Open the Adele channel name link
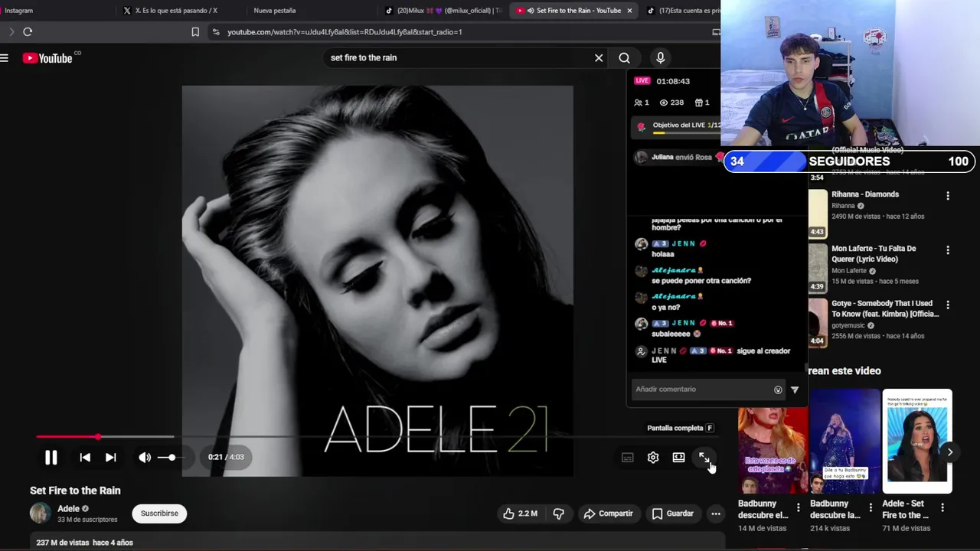Image resolution: width=980 pixels, height=551 pixels. pyautogui.click(x=68, y=509)
